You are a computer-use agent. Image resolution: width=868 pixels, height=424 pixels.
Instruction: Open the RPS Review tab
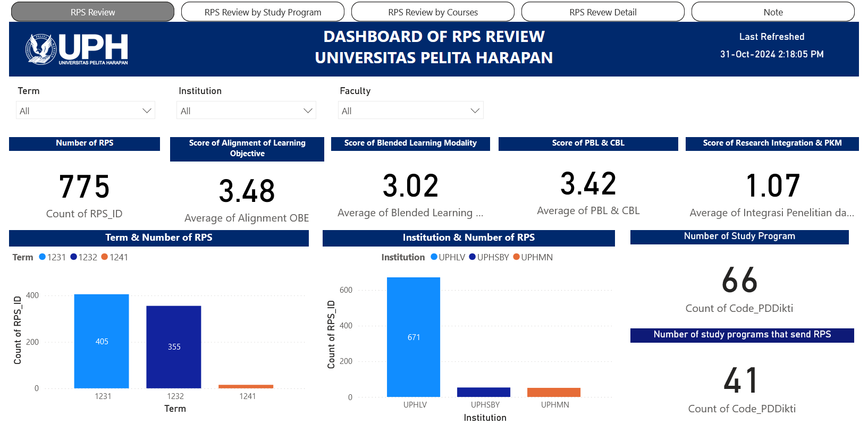92,12
